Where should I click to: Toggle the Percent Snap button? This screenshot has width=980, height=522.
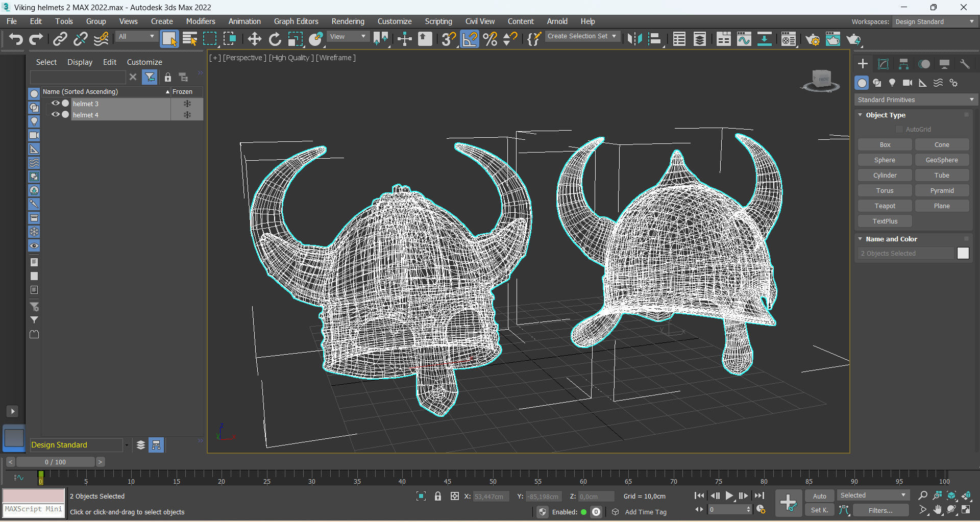click(490, 39)
